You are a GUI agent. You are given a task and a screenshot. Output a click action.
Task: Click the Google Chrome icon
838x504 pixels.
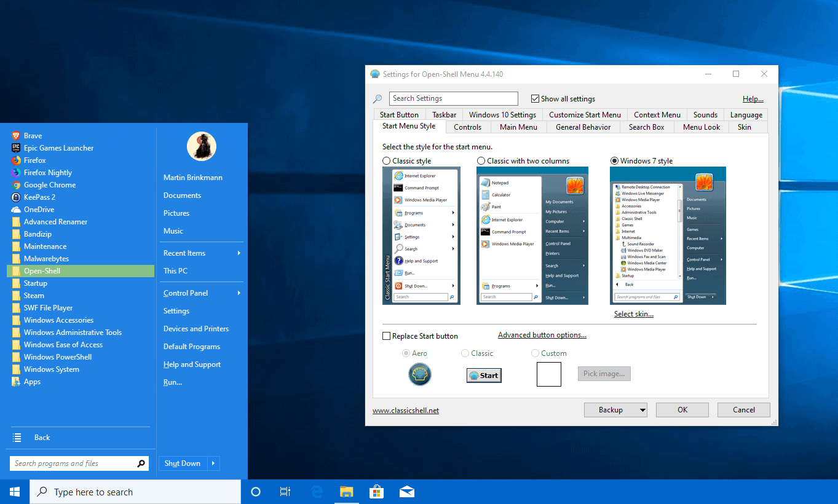(17, 185)
